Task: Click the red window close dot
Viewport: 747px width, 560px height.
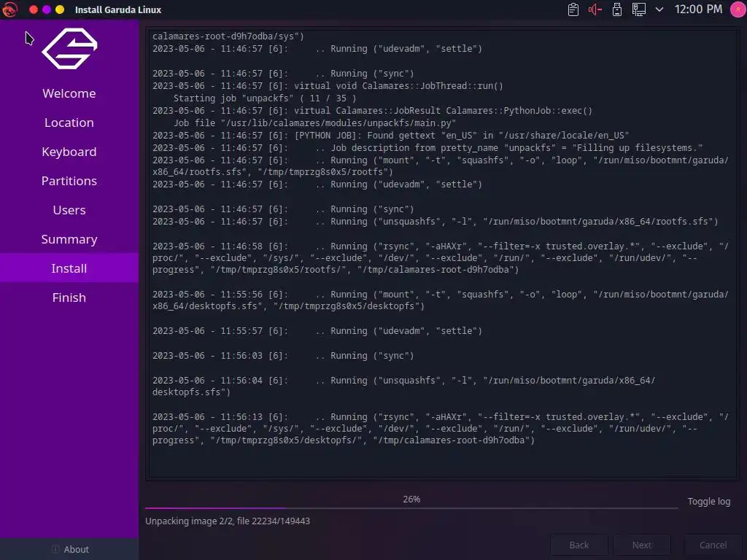Action: click(x=34, y=9)
